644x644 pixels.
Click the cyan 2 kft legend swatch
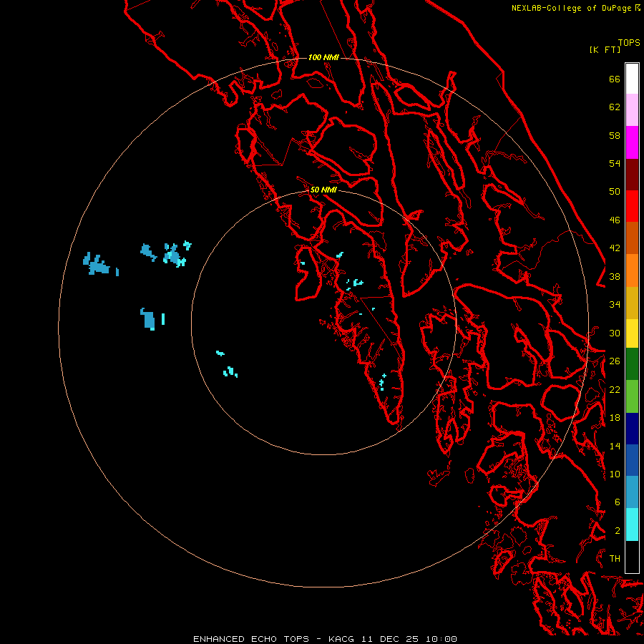632,525
